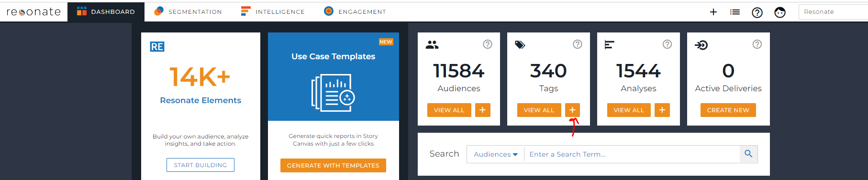The height and width of the screenshot is (180, 868).
Task: Click the 1544 Analyses count
Action: pyautogui.click(x=638, y=71)
